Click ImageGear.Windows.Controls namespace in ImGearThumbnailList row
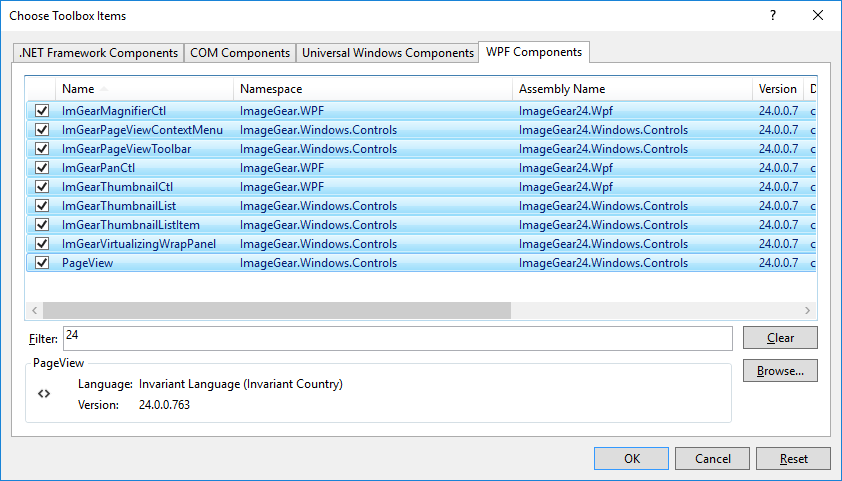Image resolution: width=842 pixels, height=481 pixels. point(318,206)
